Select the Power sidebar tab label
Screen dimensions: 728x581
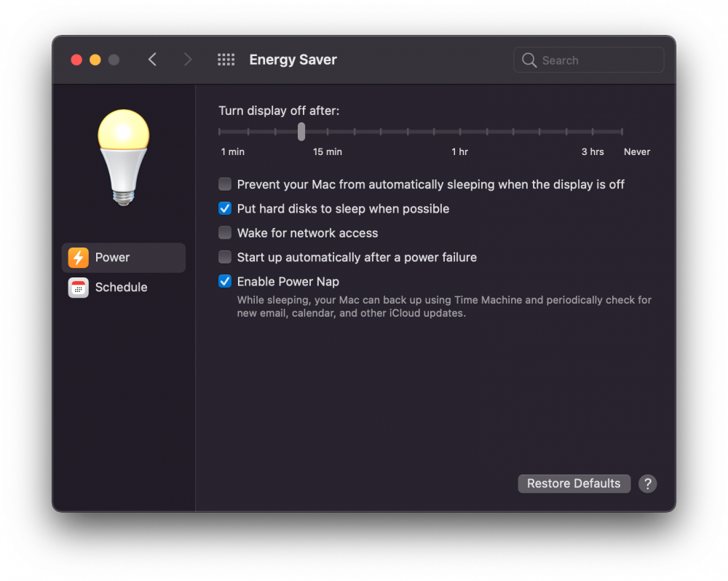(x=112, y=257)
